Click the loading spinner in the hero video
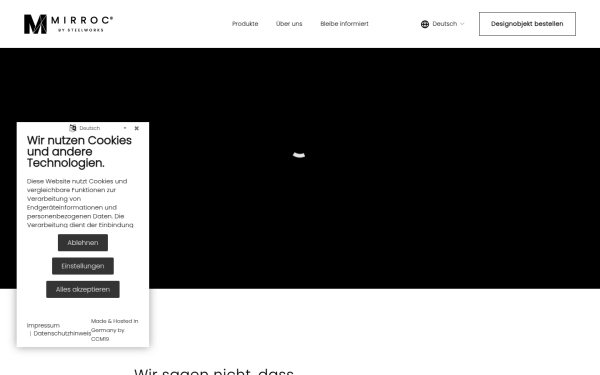The height and width of the screenshot is (375, 600). (x=299, y=155)
